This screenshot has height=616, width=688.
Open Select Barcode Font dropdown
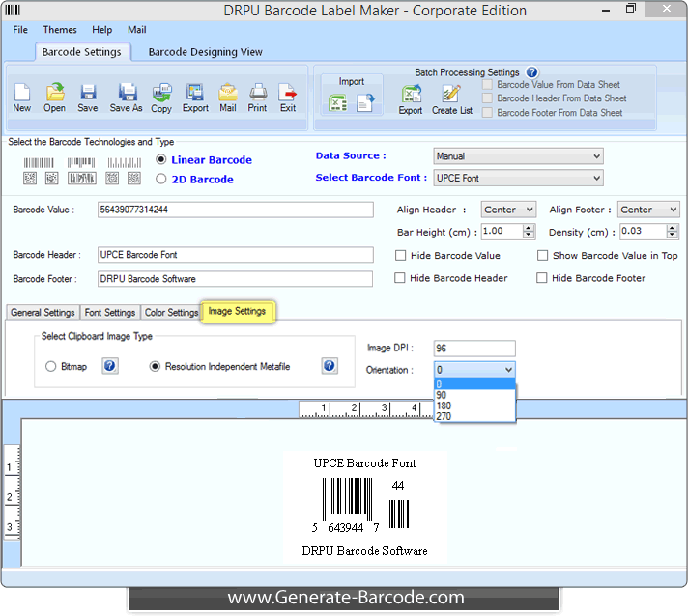(518, 178)
